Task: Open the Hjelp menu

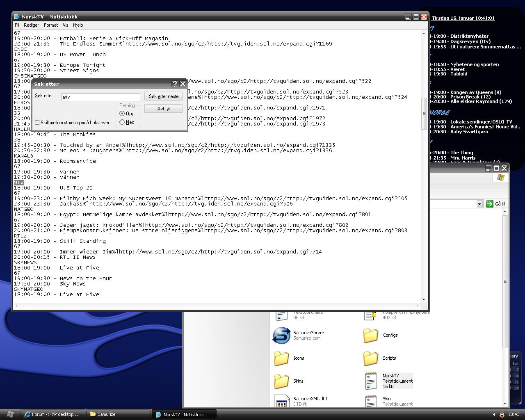Action: click(78, 25)
